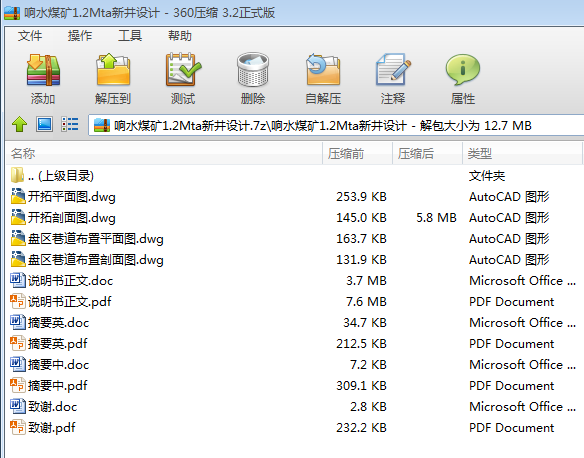The width and height of the screenshot is (584, 458).
Task: Click the PDF icon of 摘要英.pdf
Action: coord(18,343)
